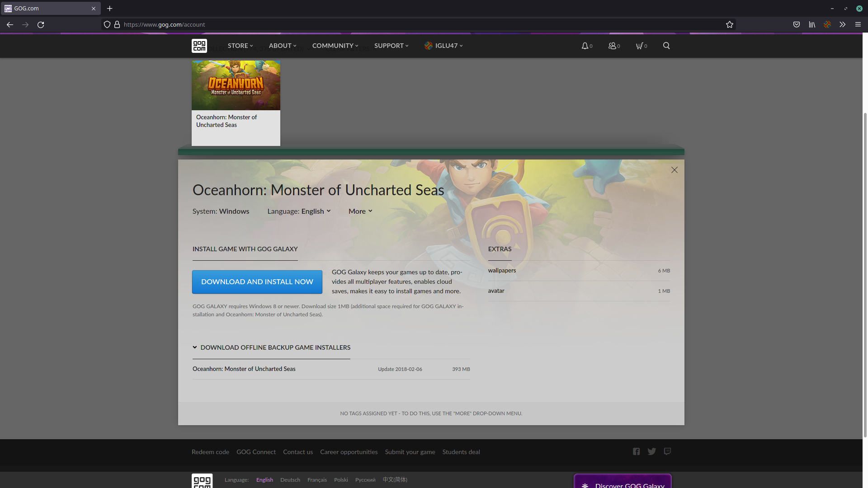Image resolution: width=868 pixels, height=488 pixels.
Task: Open a new browser tab
Action: point(109,9)
